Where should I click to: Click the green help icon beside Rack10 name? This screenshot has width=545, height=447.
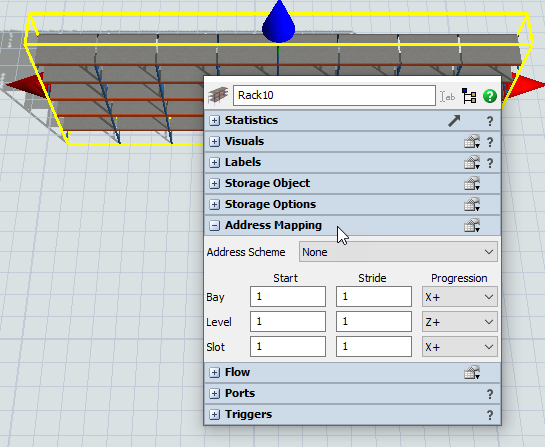tap(490, 96)
